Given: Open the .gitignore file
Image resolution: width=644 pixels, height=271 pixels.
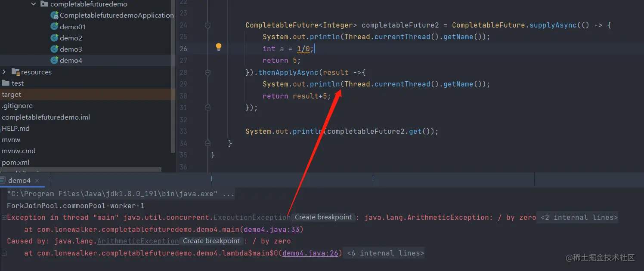Looking at the screenshot, I should pos(17,105).
